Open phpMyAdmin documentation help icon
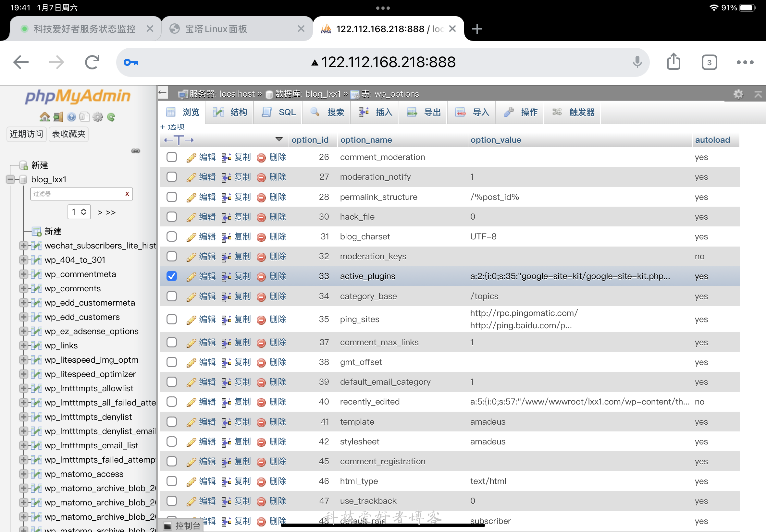This screenshot has height=532, width=766. click(71, 117)
